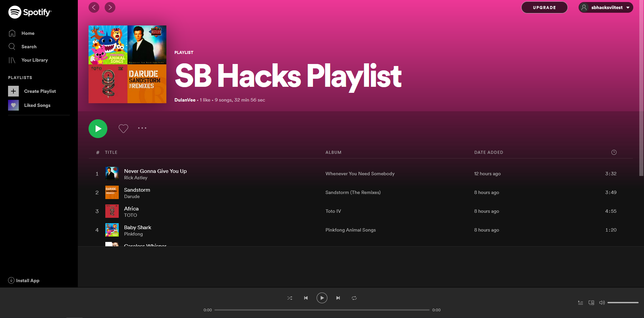Open Toto IV album link

[333, 211]
